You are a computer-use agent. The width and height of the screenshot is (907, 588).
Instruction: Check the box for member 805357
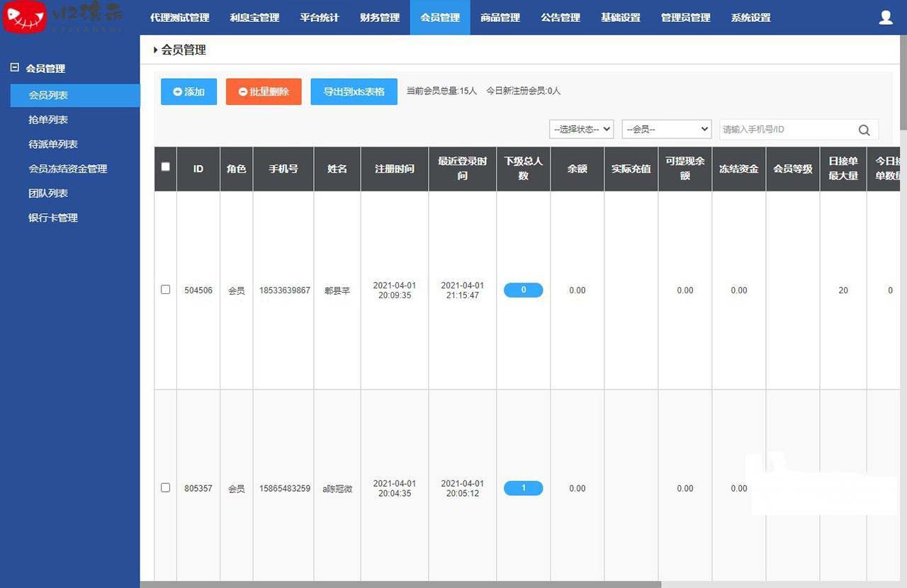tap(166, 488)
